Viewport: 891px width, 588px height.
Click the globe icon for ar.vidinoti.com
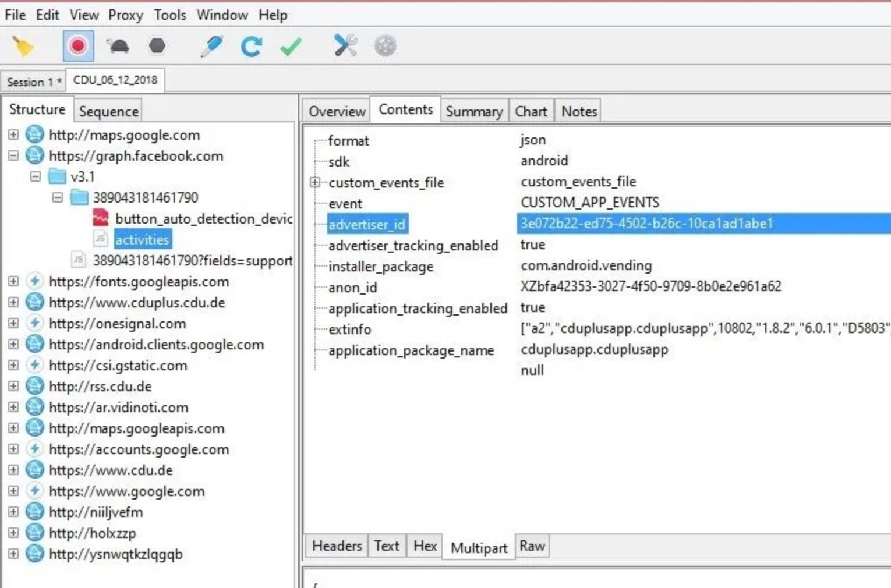tap(35, 407)
